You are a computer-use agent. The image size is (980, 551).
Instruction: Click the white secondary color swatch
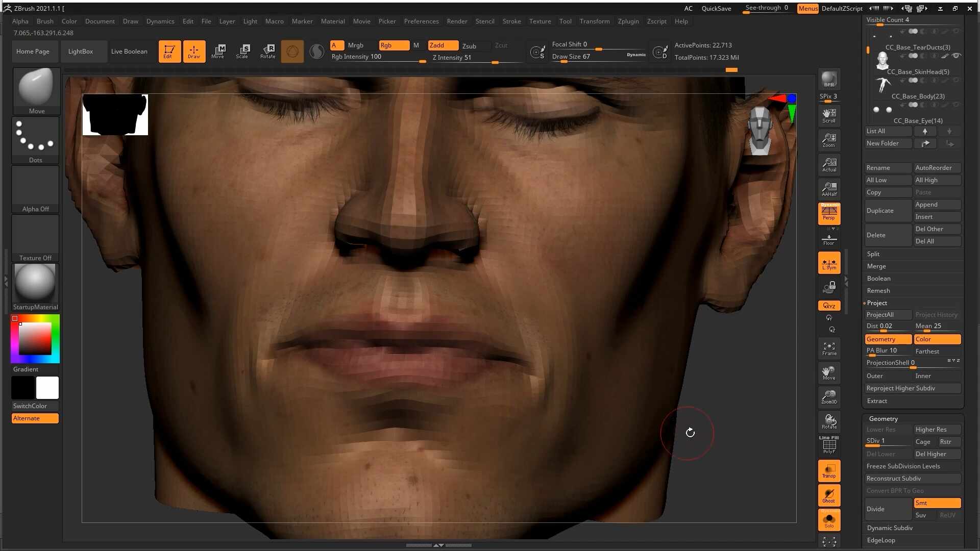(47, 388)
